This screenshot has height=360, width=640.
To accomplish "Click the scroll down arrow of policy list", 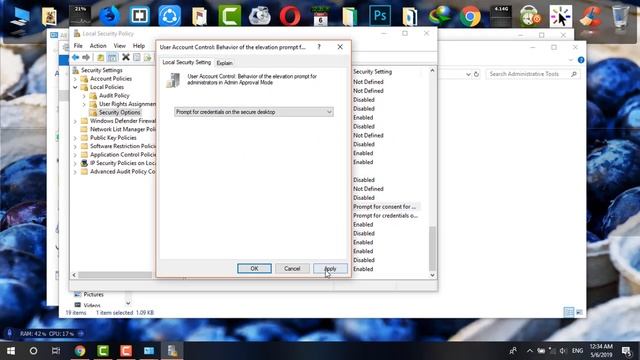I will [x=432, y=276].
